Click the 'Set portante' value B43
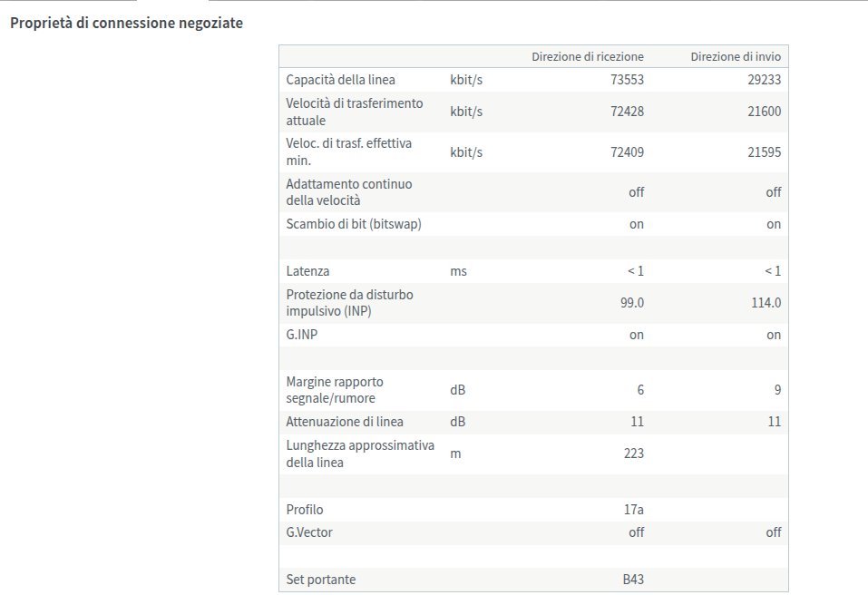This screenshot has width=868, height=595. (632, 580)
